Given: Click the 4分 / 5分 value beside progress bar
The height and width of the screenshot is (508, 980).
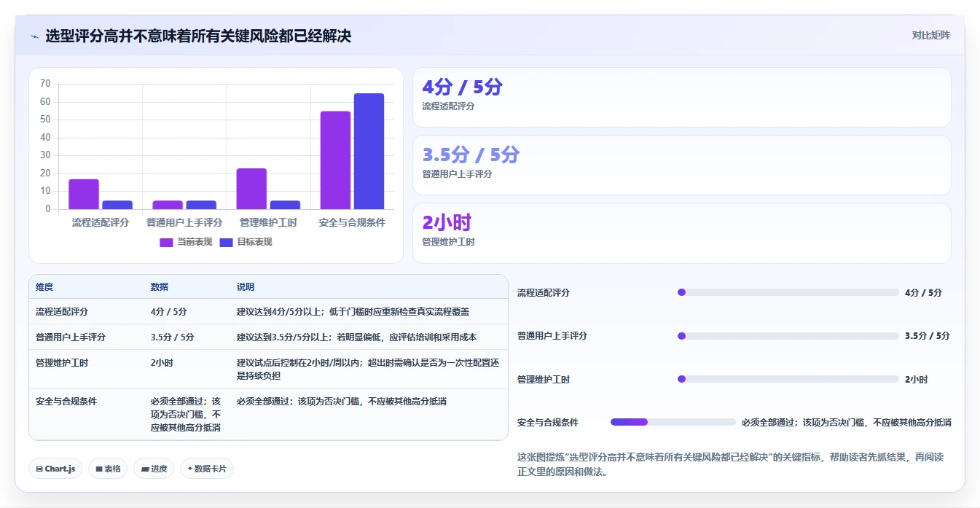Looking at the screenshot, I should pyautogui.click(x=923, y=292).
